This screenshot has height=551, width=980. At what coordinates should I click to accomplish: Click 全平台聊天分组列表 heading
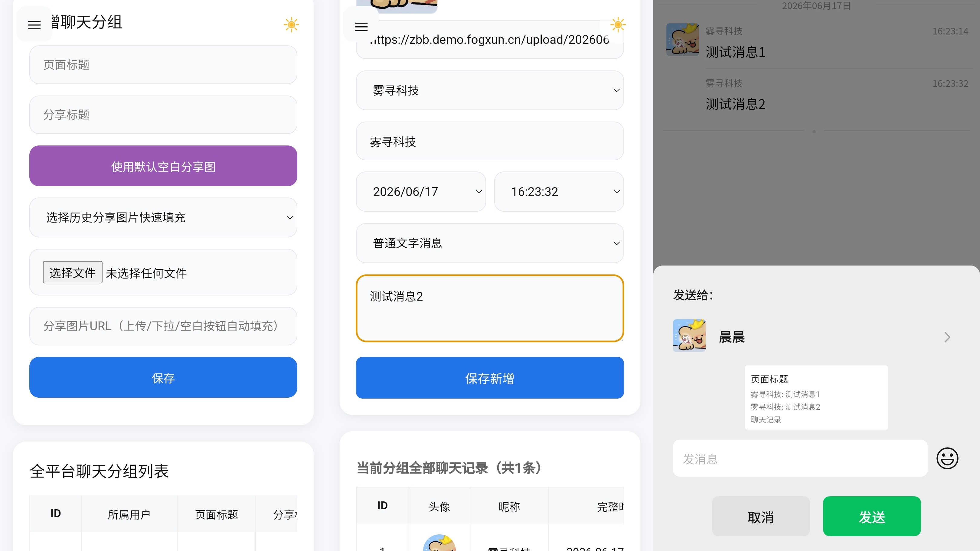tap(99, 471)
